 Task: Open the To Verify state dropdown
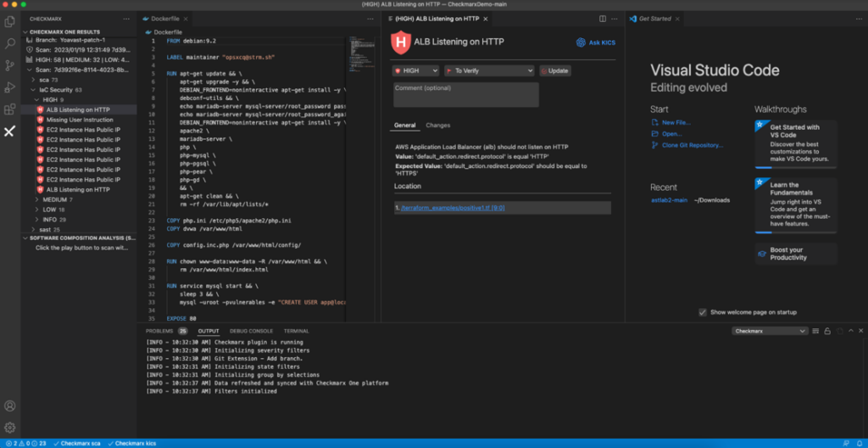coord(489,71)
